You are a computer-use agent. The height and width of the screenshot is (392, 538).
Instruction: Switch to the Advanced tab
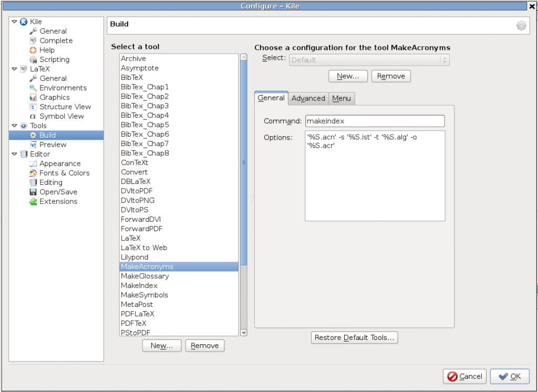click(308, 98)
